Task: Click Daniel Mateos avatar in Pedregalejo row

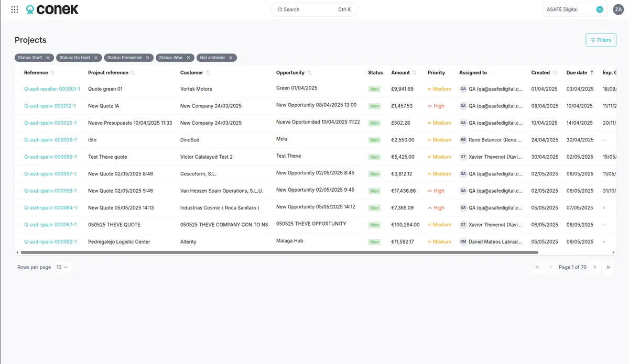Action: [463, 242]
